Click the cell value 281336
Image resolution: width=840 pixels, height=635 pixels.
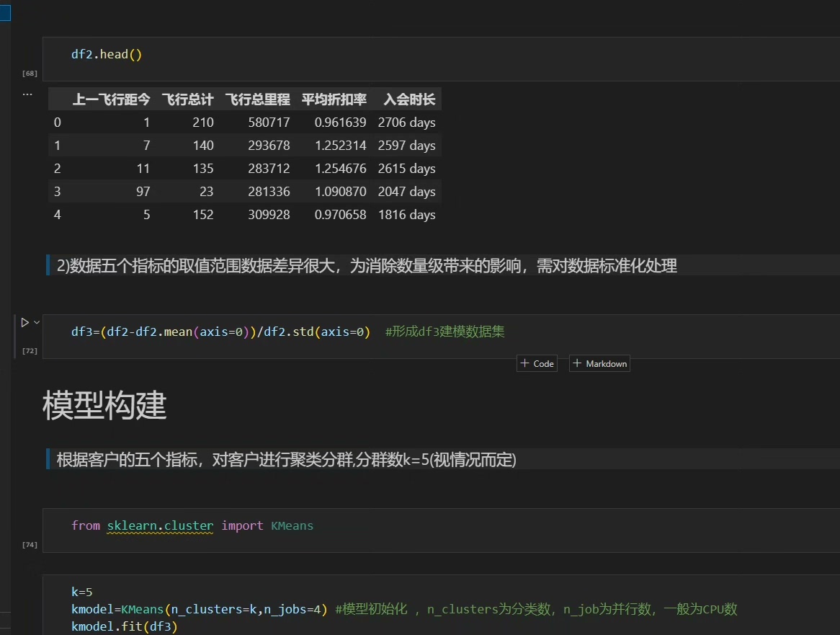pos(269,192)
